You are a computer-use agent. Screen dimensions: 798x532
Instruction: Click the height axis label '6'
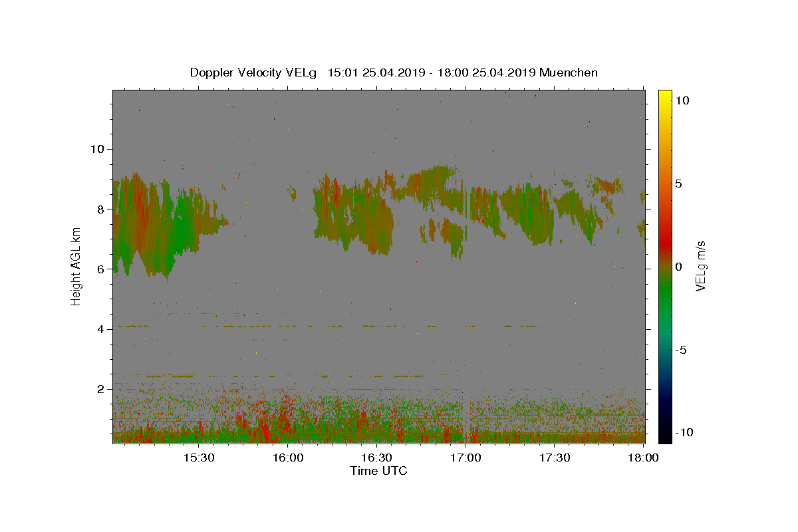point(100,269)
